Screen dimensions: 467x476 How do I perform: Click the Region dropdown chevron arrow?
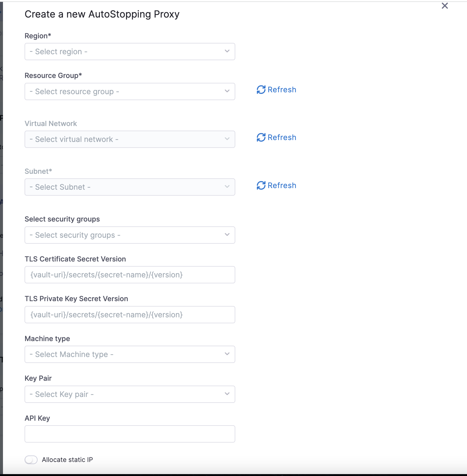click(227, 51)
